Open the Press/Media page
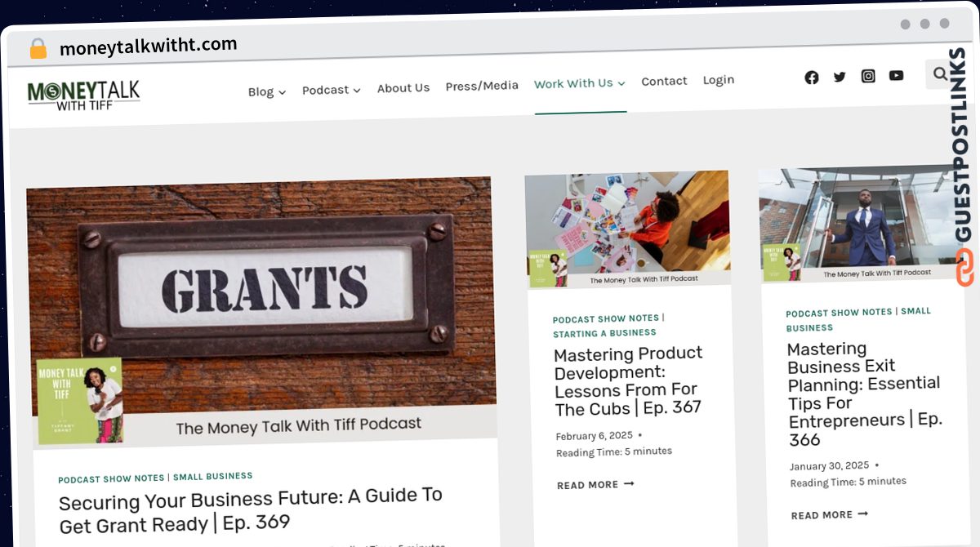 tap(482, 86)
